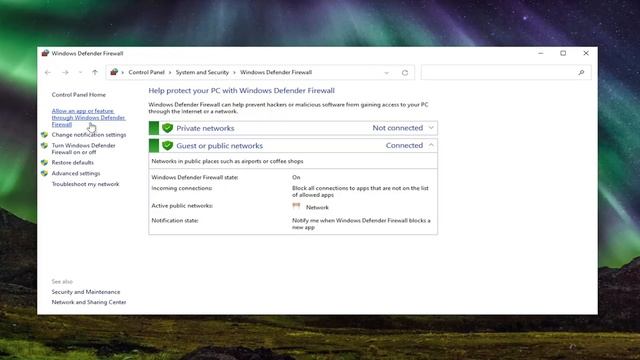Open Advanced settings
The height and width of the screenshot is (360, 640).
(76, 173)
